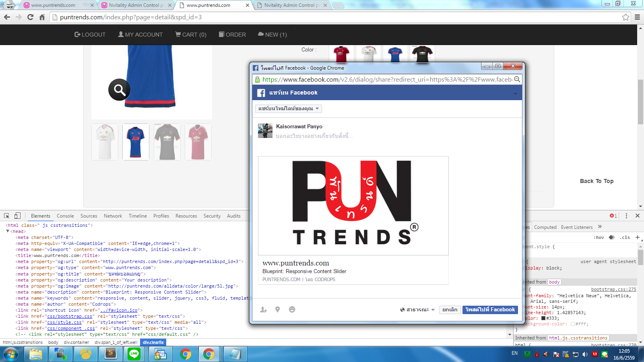
Task: Open the public privacy audience dropdown
Action: (417, 310)
